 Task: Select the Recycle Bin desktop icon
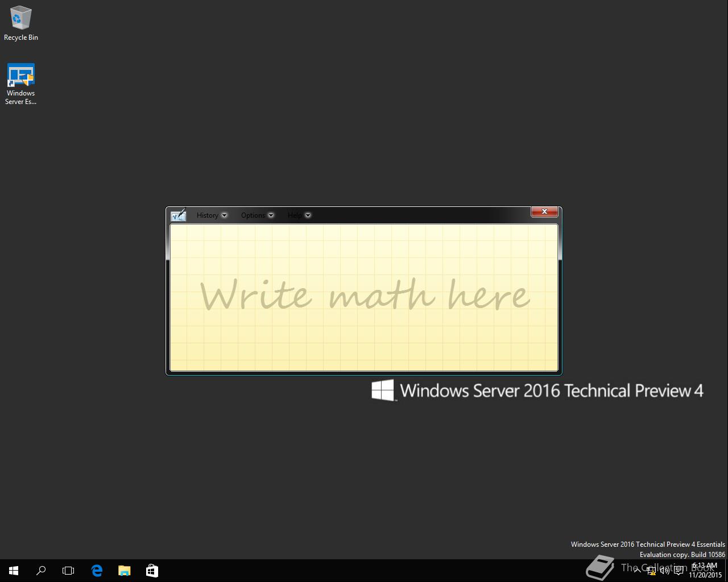click(21, 23)
